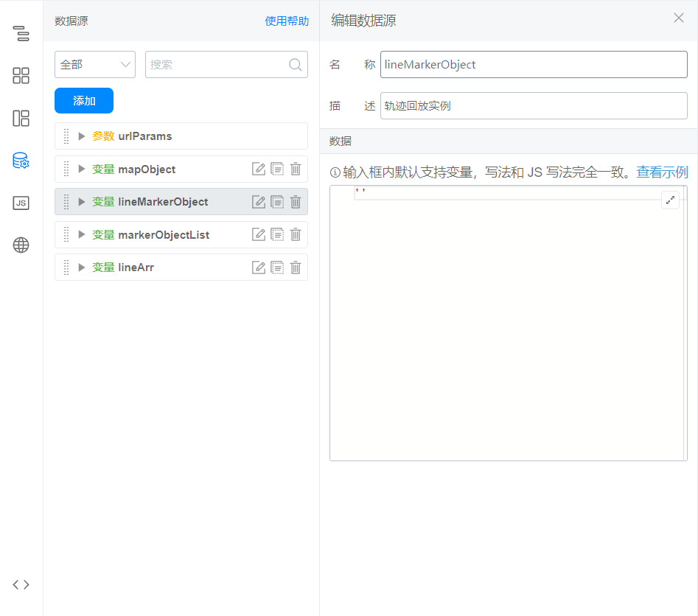Screen dimensions: 698x616
Task: Open the 使用帮助 help link
Action: click(x=287, y=21)
